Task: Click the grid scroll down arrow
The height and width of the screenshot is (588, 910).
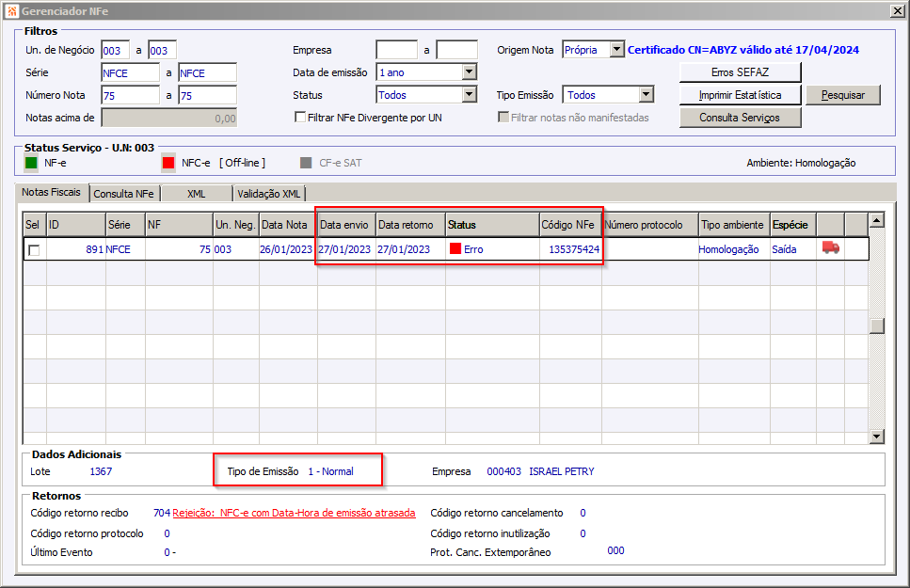Action: [x=876, y=436]
